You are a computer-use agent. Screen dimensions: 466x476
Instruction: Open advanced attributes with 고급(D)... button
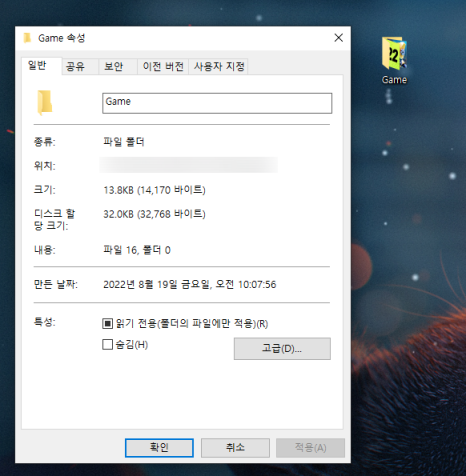point(282,349)
